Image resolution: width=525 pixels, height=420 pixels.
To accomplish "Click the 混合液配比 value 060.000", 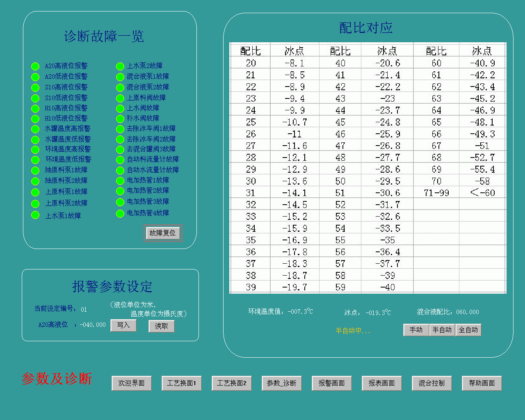I will coord(467,312).
